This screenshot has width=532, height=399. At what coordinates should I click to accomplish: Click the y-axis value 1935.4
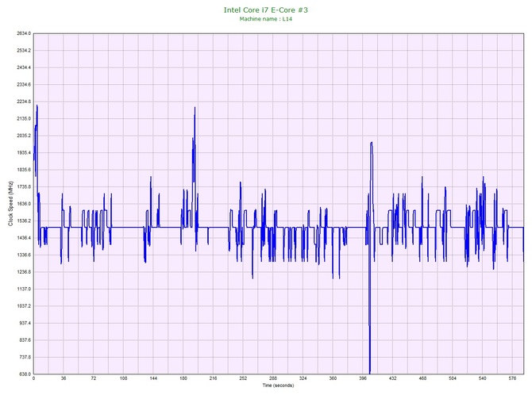tap(24, 153)
